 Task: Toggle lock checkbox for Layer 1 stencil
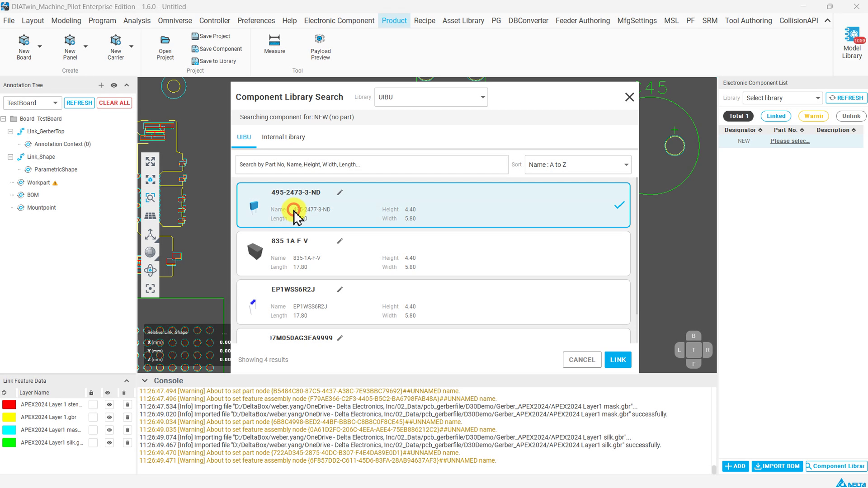(x=93, y=404)
